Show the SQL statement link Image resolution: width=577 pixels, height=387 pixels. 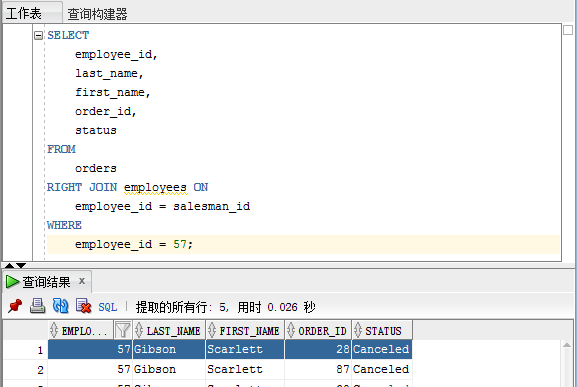click(x=108, y=307)
